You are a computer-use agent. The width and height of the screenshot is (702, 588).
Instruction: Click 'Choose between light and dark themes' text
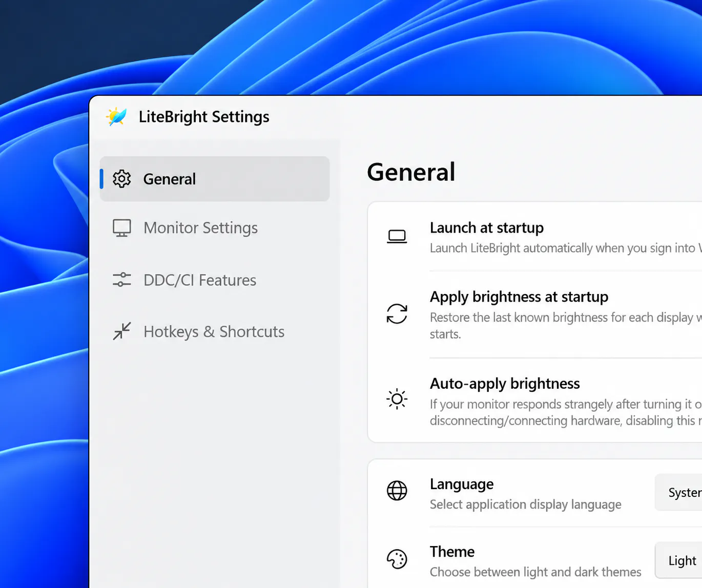coord(535,572)
